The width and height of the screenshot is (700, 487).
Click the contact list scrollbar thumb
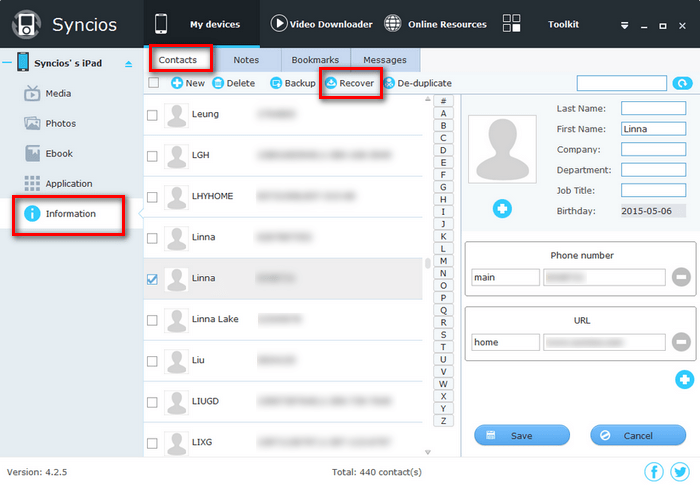point(428,264)
